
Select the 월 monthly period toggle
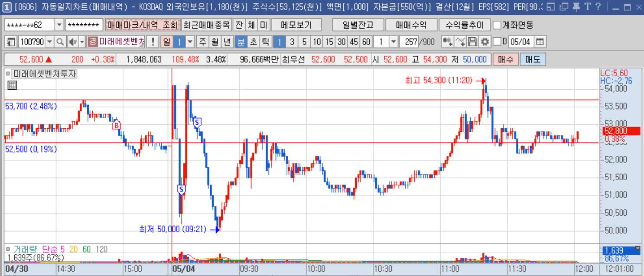tap(215, 42)
